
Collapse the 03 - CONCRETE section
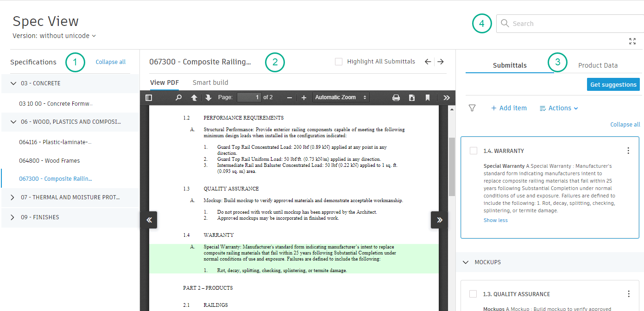tap(13, 83)
